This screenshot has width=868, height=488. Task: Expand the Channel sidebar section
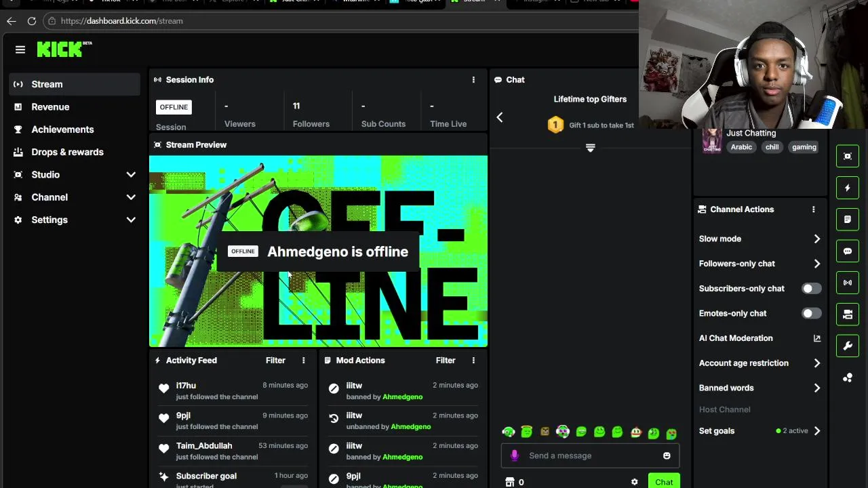tap(131, 197)
